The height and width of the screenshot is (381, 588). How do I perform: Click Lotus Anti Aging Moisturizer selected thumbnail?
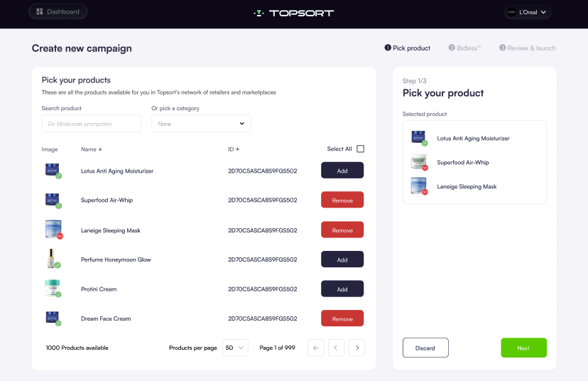pyautogui.click(x=419, y=138)
